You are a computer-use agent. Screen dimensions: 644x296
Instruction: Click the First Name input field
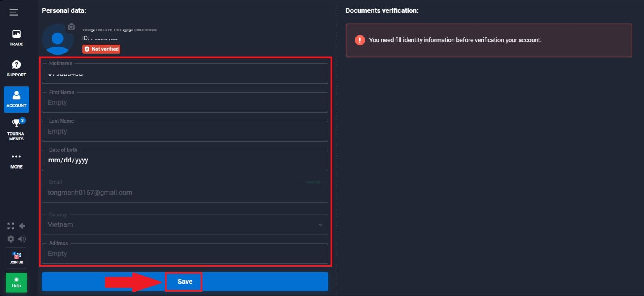pos(185,103)
